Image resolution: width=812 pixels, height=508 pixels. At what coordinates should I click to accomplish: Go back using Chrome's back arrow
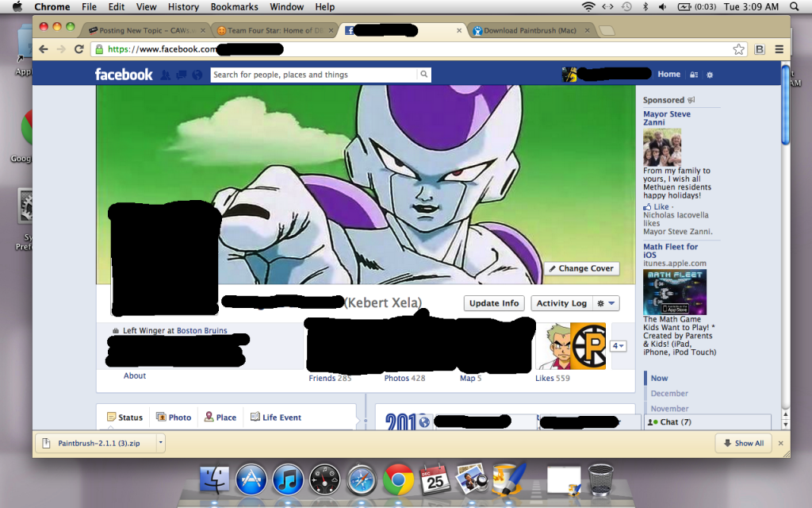click(44, 49)
